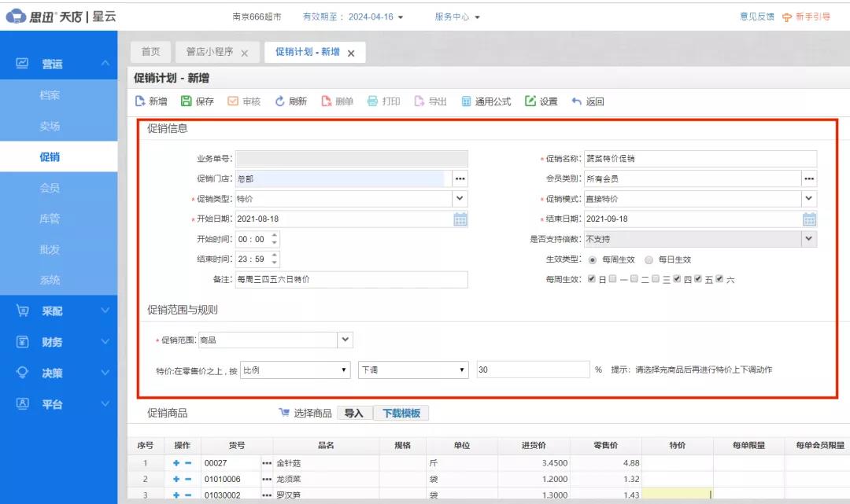Click the 删单 delete icon
Screen dimensions: 850x504
(326, 101)
